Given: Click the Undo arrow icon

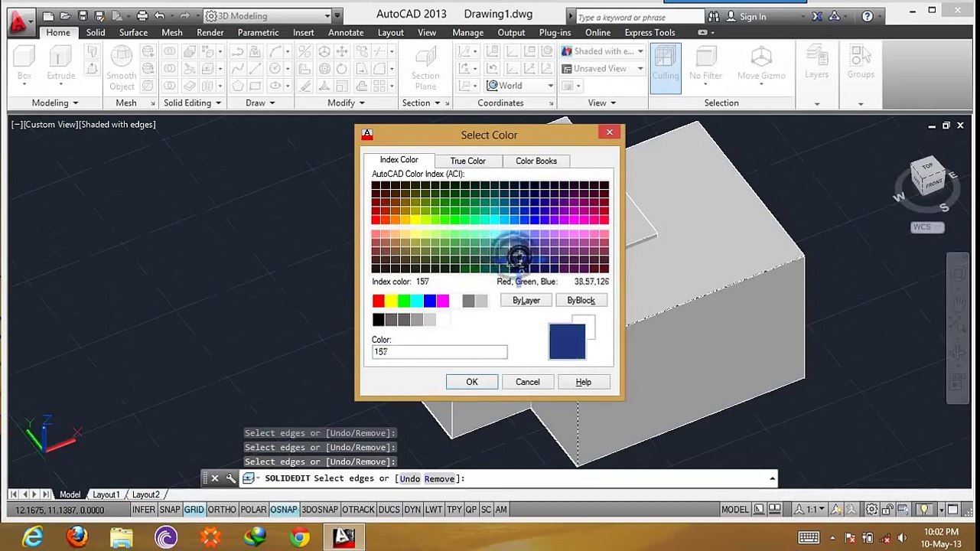Looking at the screenshot, I should (x=159, y=16).
